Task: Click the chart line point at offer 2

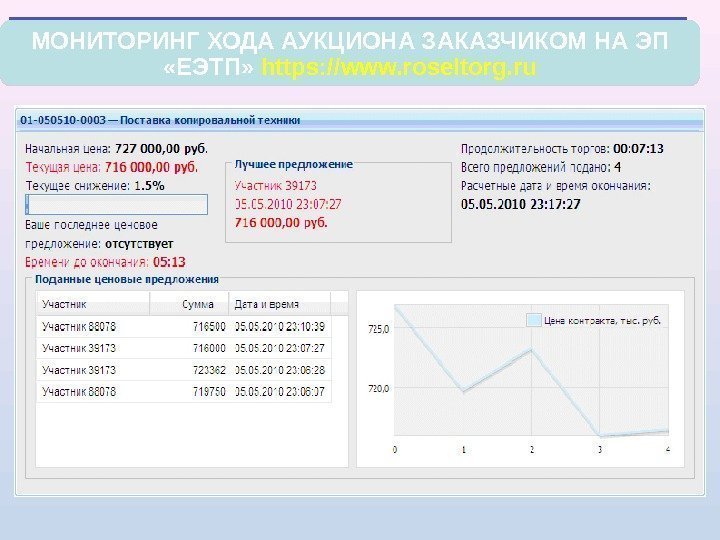Action: [x=531, y=350]
